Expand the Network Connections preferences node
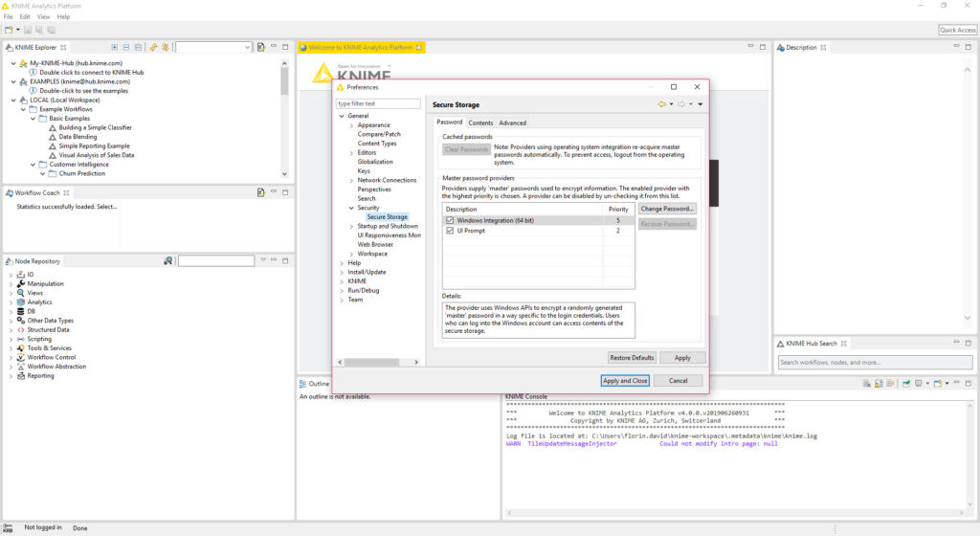The image size is (980, 536). (351, 180)
